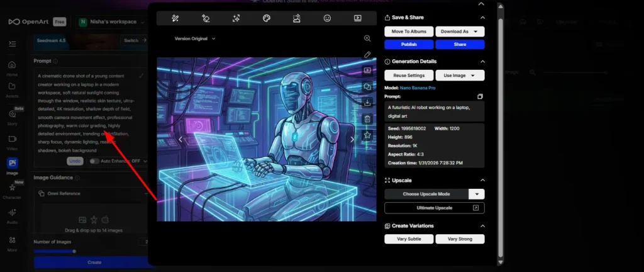Expand the Download As dropdown
Viewport: 644px width, 272px height.
tap(460, 31)
